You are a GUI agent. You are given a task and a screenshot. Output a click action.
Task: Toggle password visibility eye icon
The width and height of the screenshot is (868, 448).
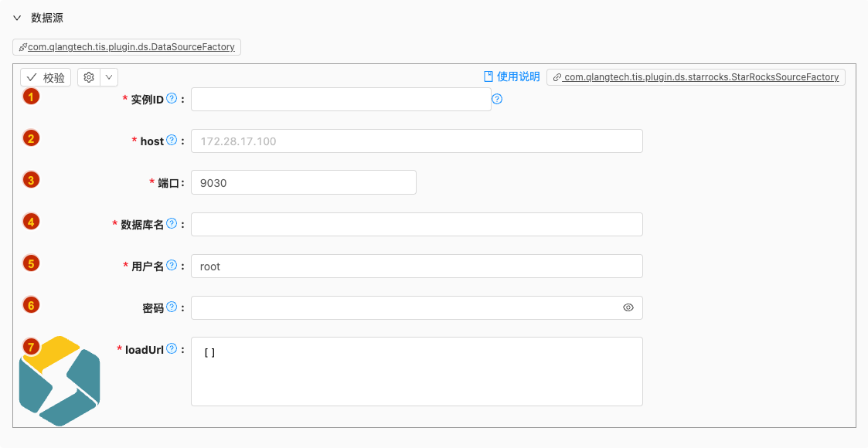point(628,307)
